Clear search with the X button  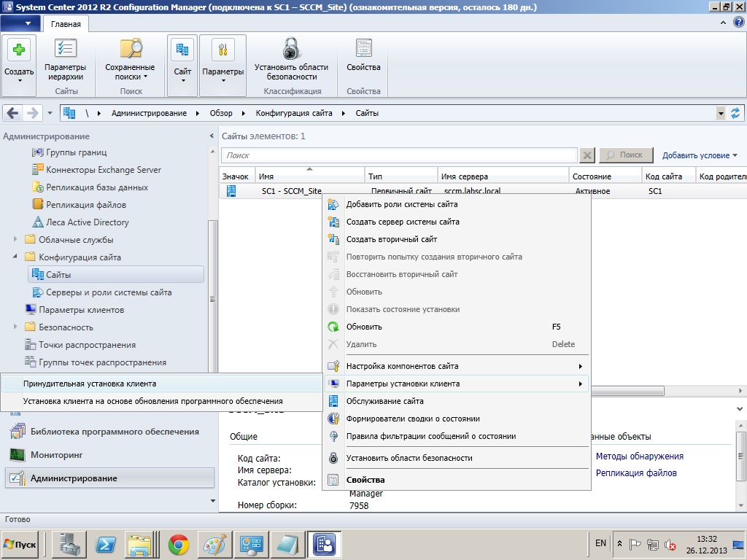click(587, 155)
